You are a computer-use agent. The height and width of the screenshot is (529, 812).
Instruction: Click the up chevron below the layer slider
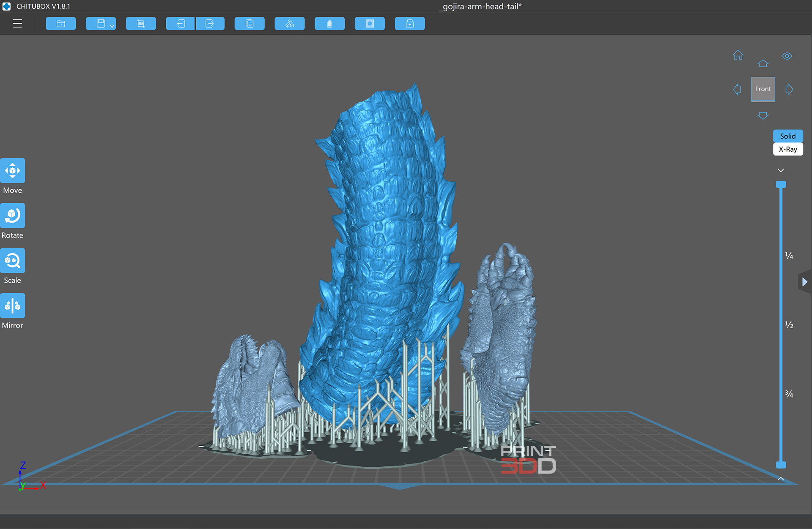781,479
